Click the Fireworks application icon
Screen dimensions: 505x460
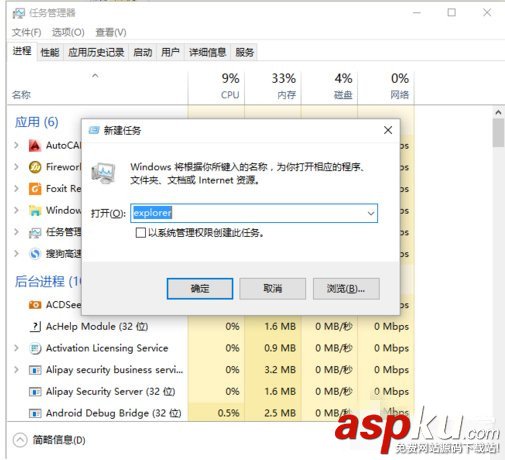(35, 167)
